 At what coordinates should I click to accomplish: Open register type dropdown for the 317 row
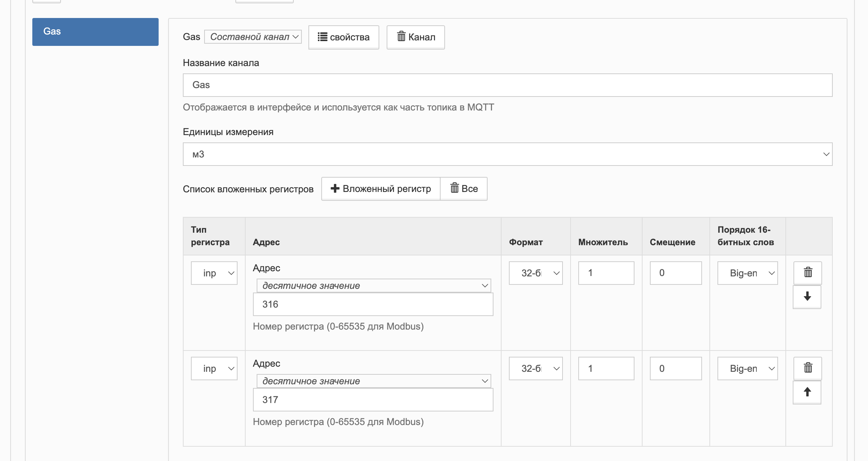click(214, 369)
